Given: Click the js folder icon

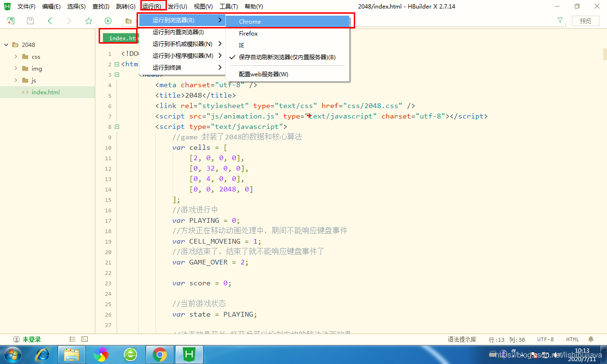Looking at the screenshot, I should point(25,80).
